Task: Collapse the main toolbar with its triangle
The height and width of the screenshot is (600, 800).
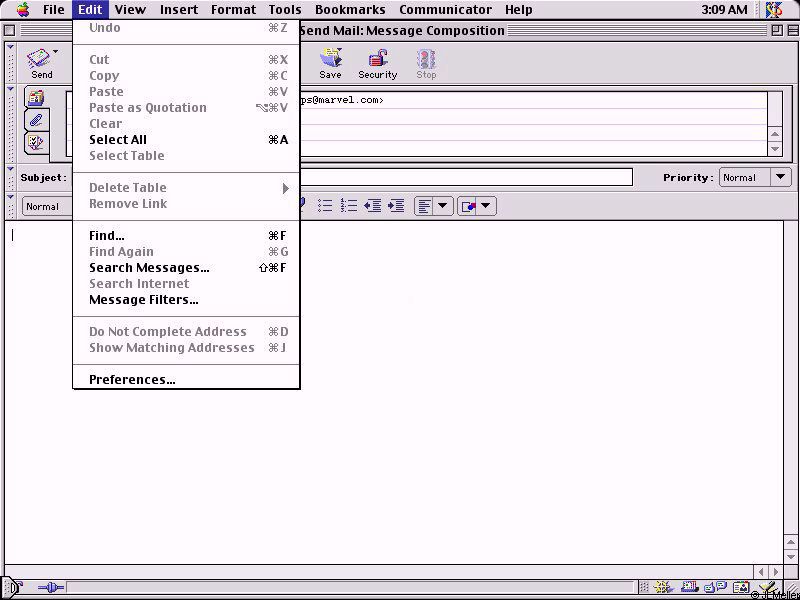Action: coord(10,47)
